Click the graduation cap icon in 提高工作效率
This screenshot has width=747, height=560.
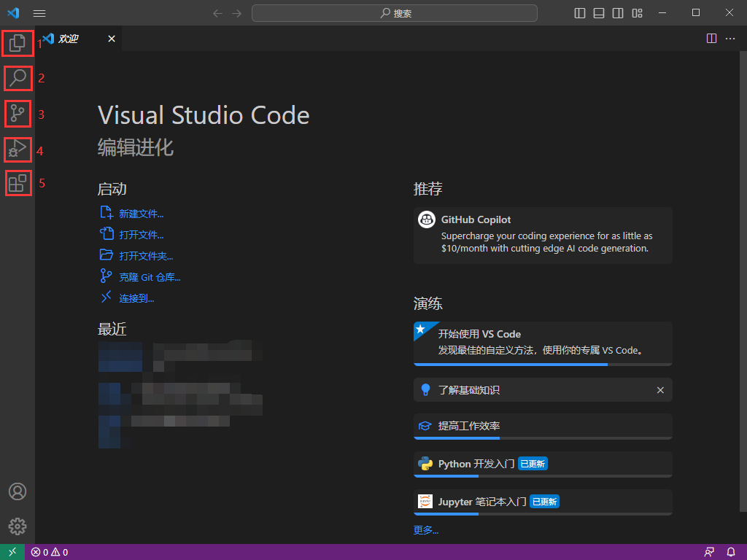pyautogui.click(x=425, y=426)
